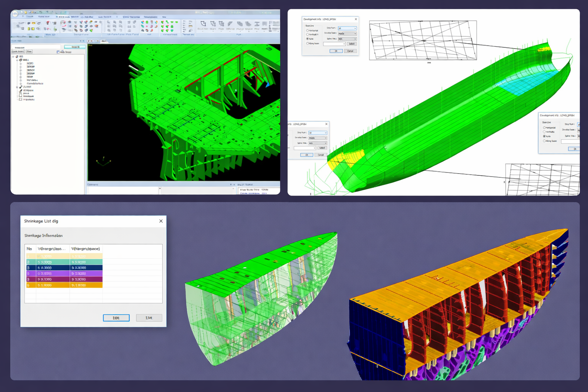
Task: Click the I-beam profile icon in the ribbon
Action: click(x=257, y=24)
